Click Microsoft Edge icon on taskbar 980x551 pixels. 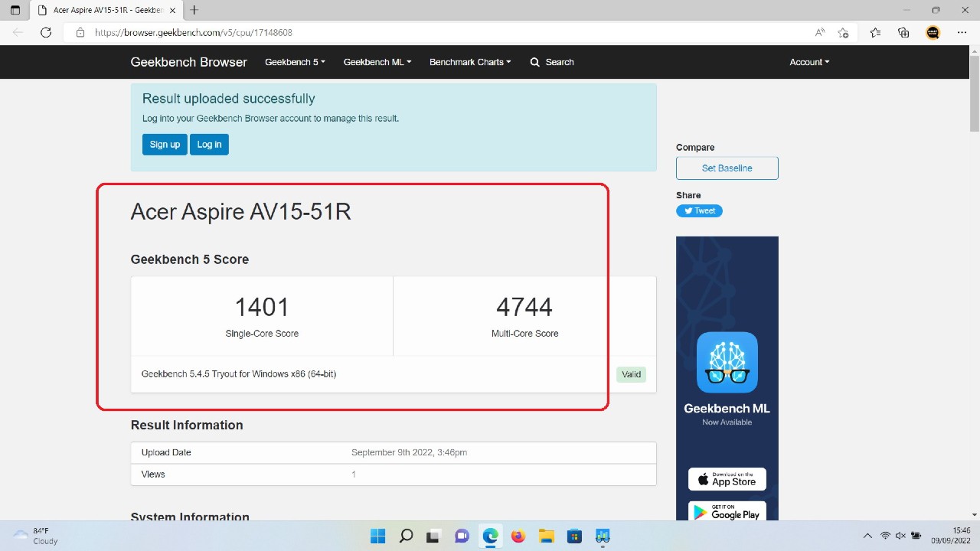point(490,536)
